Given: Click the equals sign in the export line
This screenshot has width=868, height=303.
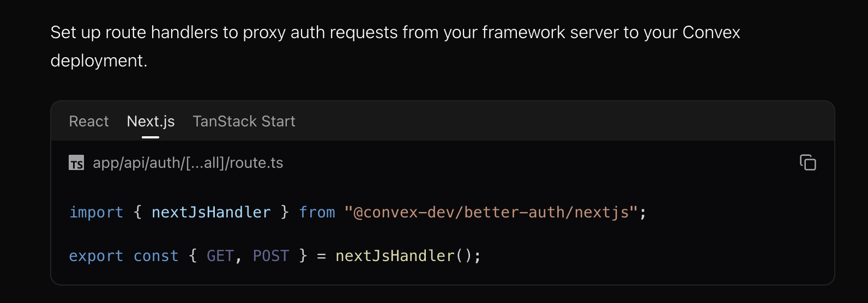Looking at the screenshot, I should (x=322, y=256).
